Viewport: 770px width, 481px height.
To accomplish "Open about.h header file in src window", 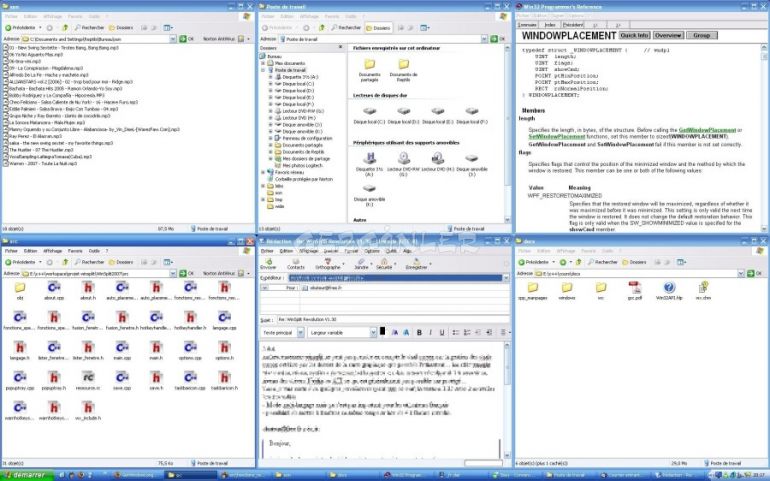I will pos(88,290).
